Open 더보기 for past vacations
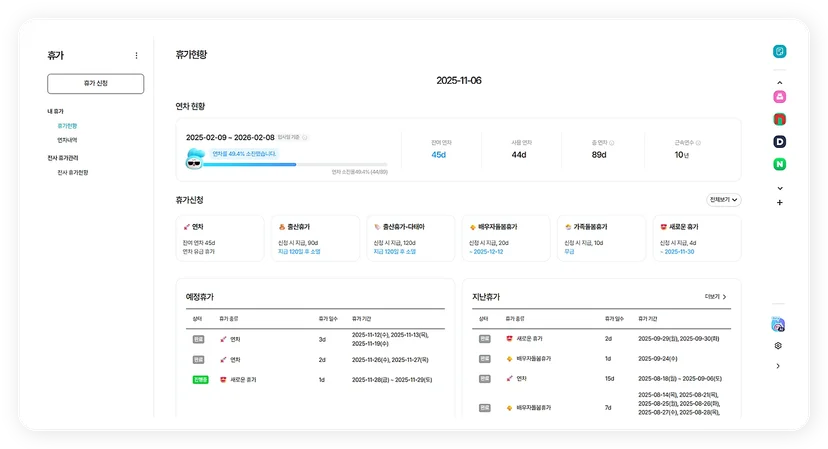Screen dimensions: 828x449 pos(716,297)
